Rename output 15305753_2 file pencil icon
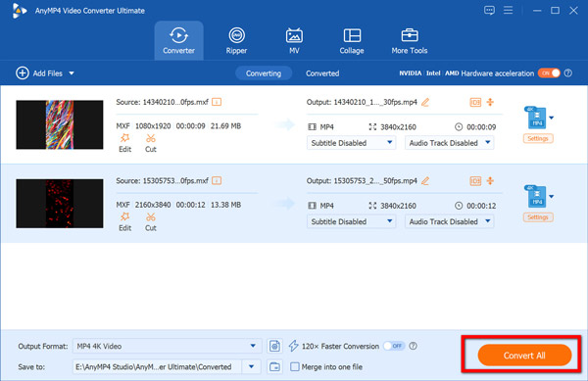Viewport: 588px width, 381px height. point(425,180)
